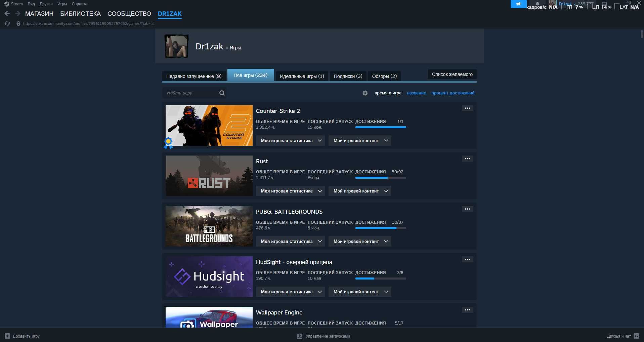Go to 'СООБЩЕСТВО' section
This screenshot has width=644, height=342.
click(129, 14)
